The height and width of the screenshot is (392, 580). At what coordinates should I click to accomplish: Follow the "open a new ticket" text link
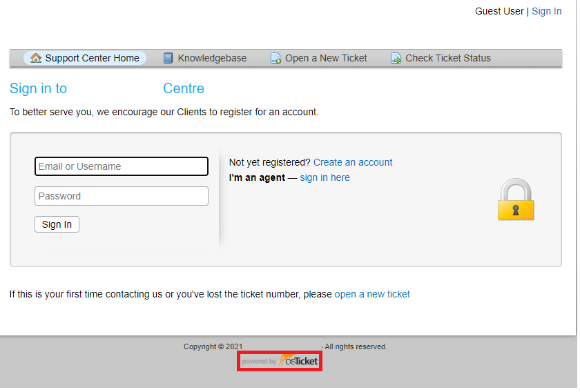[x=372, y=294]
